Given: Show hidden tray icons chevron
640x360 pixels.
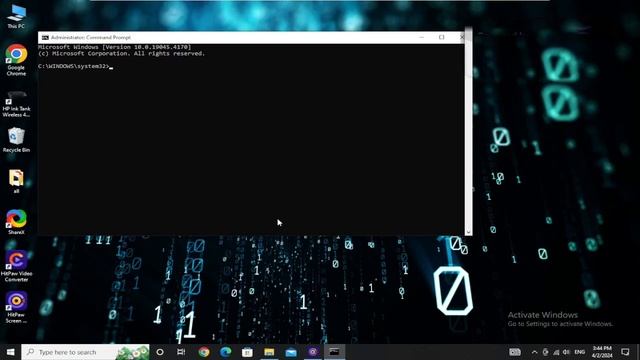Looking at the screenshot, I should tap(534, 352).
